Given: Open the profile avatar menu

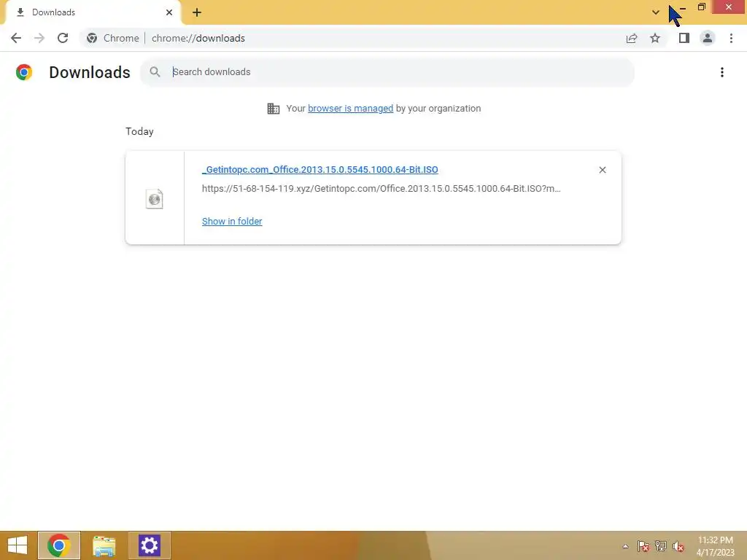Looking at the screenshot, I should tap(708, 38).
